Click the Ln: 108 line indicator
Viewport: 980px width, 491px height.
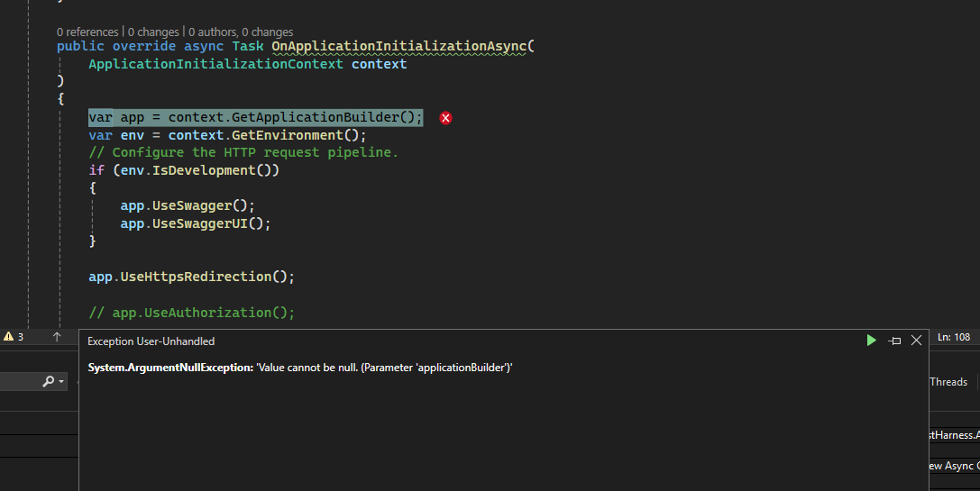pyautogui.click(x=954, y=337)
